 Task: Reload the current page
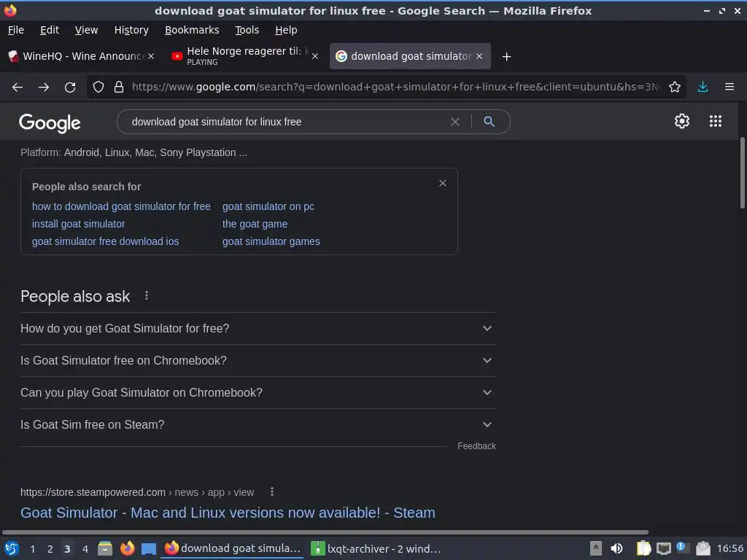(70, 87)
